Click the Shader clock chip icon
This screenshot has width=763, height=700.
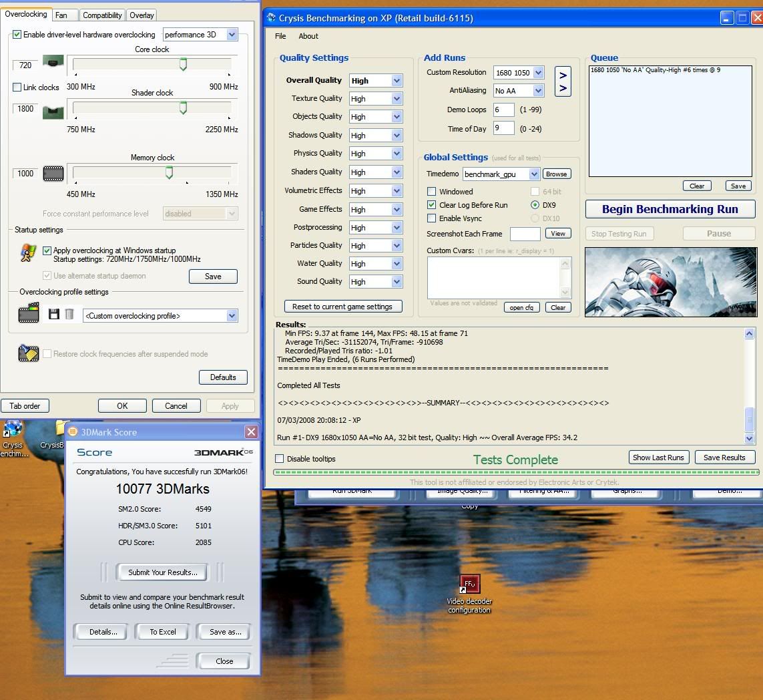(53, 112)
